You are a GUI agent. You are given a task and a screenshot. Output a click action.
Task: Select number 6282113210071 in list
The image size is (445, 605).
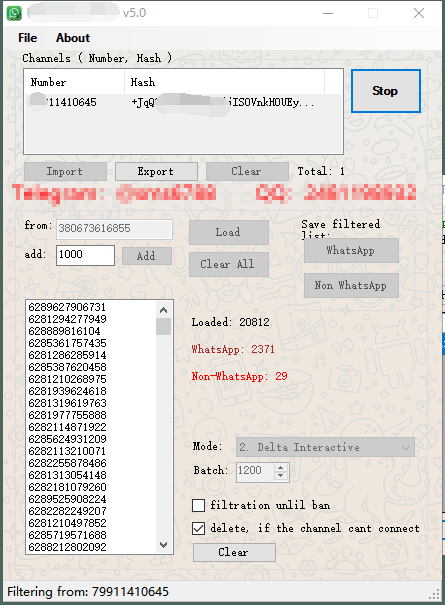click(67, 451)
